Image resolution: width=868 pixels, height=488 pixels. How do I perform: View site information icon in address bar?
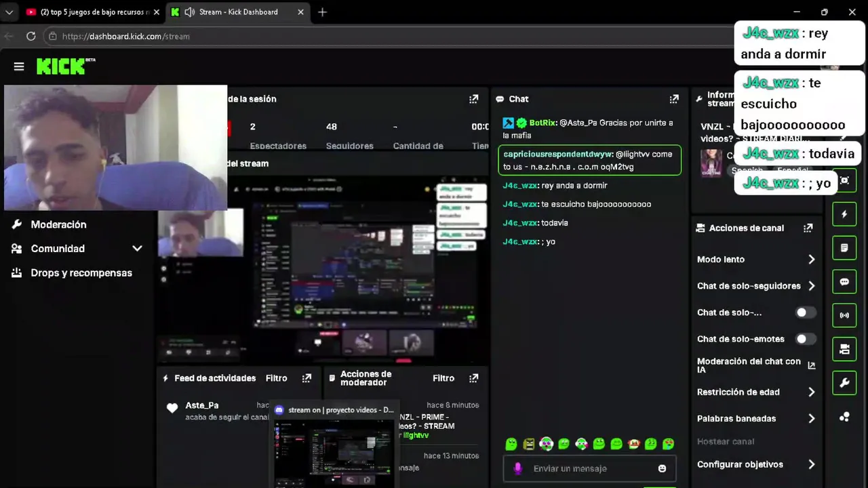(53, 37)
